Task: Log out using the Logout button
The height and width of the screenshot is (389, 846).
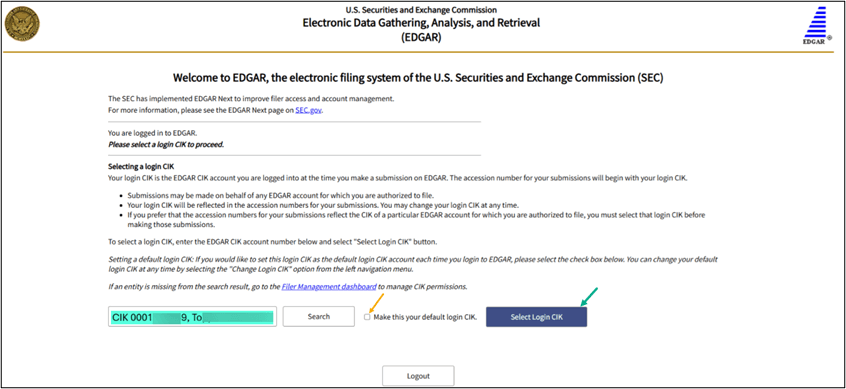Action: click(x=418, y=376)
